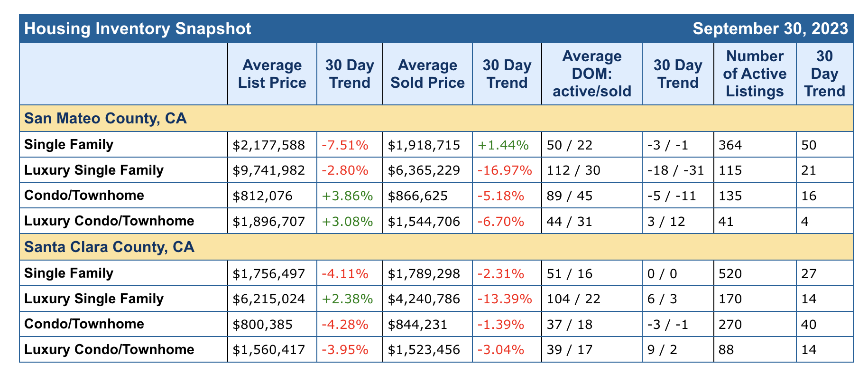Select the -16.97% sold price trend cell
This screenshot has height=374, width=868.
coord(507,170)
